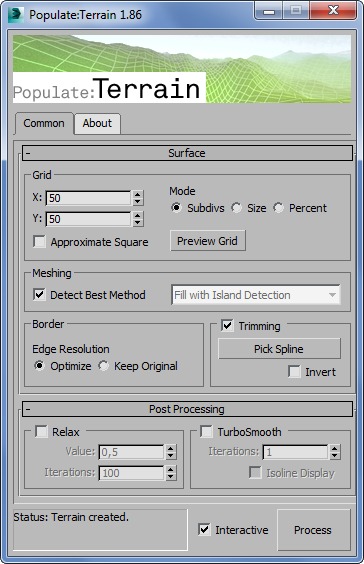Select the Common tab
The image size is (364, 564).
[44, 123]
